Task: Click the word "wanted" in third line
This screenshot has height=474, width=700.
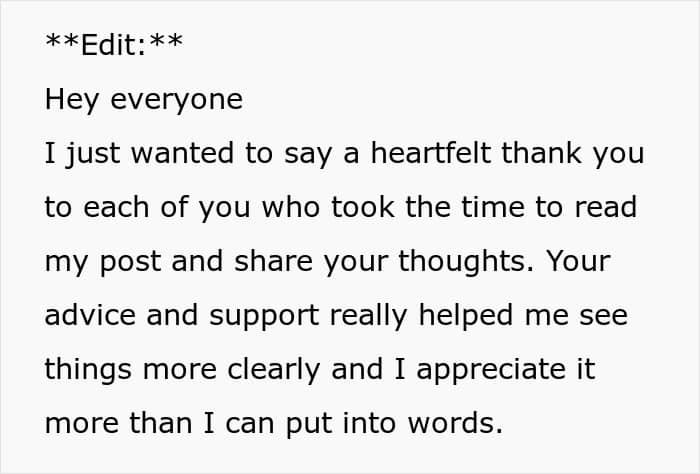Action: (182, 153)
